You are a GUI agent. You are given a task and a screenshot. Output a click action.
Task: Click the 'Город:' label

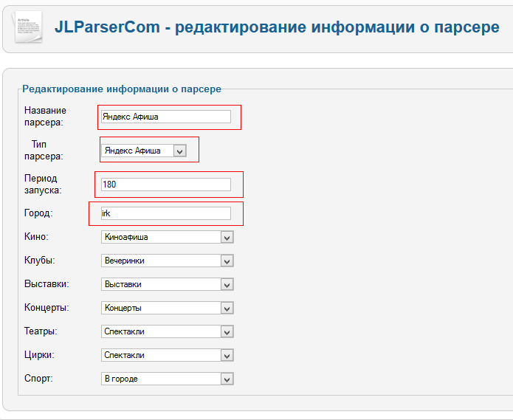(38, 213)
